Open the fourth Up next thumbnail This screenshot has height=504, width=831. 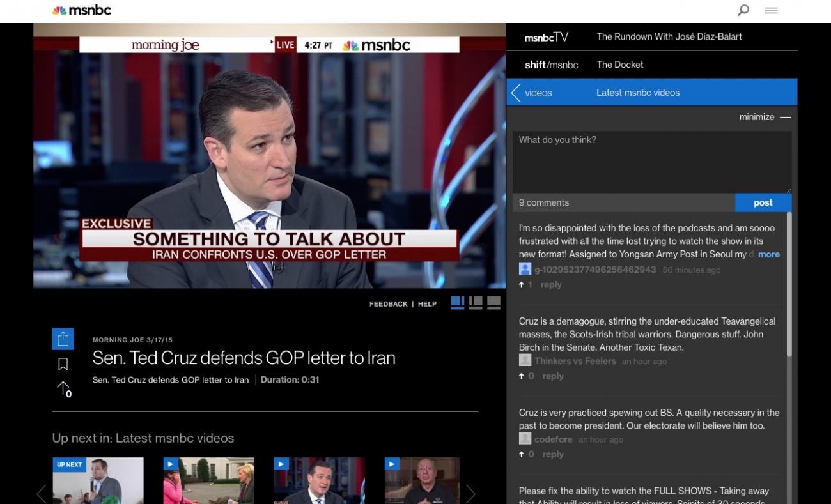422,480
